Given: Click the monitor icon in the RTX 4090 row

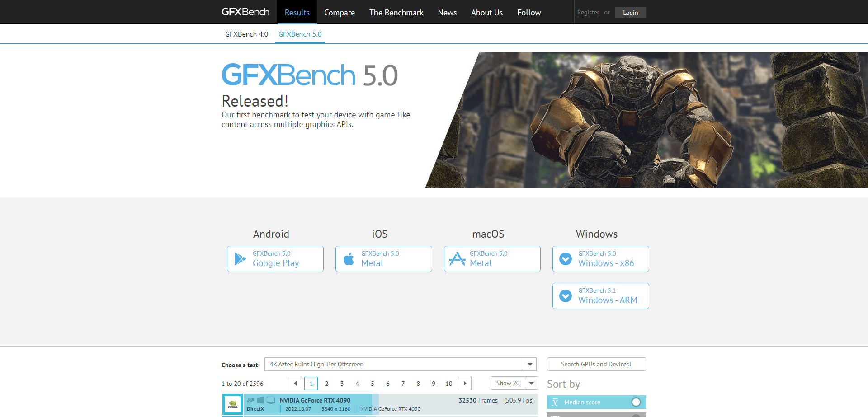Looking at the screenshot, I should coord(271,400).
